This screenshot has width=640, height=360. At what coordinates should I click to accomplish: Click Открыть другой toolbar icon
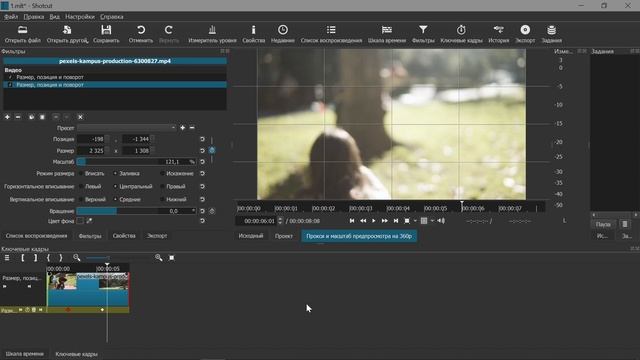click(x=67, y=34)
